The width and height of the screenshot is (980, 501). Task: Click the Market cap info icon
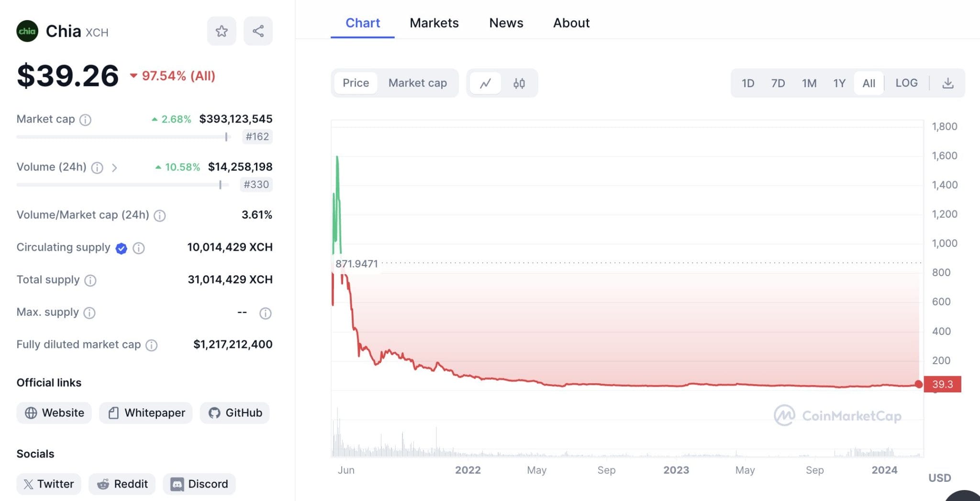click(85, 120)
